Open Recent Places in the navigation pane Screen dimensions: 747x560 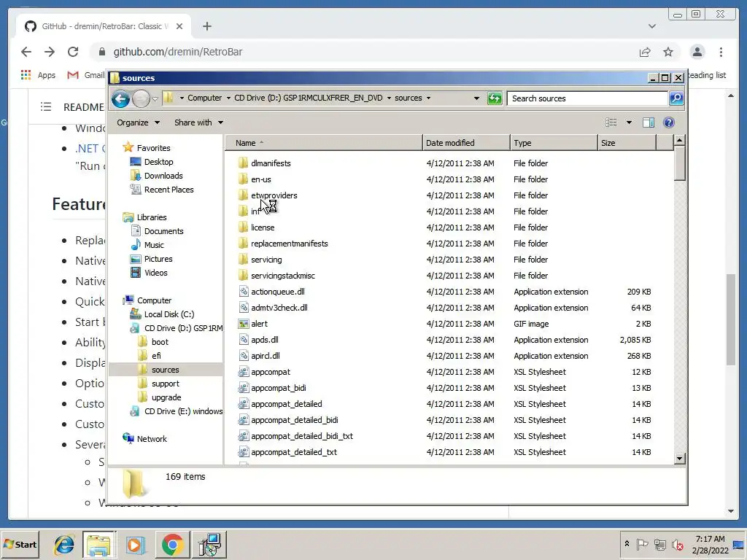coord(169,190)
